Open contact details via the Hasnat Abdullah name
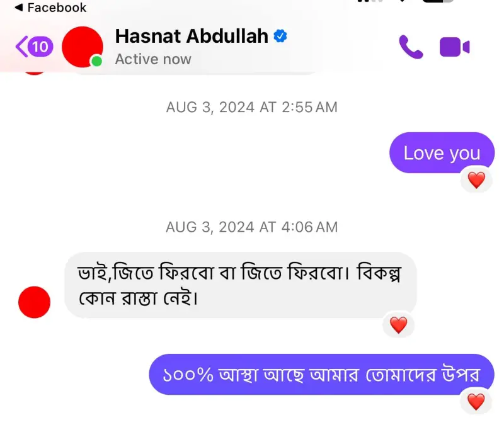 coord(192,36)
